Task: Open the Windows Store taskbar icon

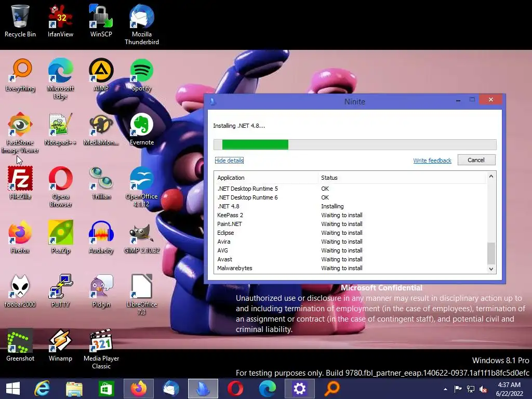Action: point(106,389)
